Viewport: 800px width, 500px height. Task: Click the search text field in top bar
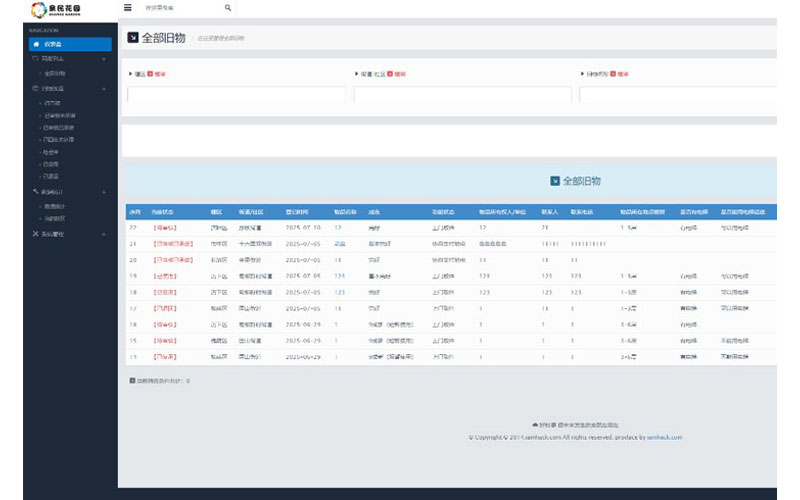[180, 8]
